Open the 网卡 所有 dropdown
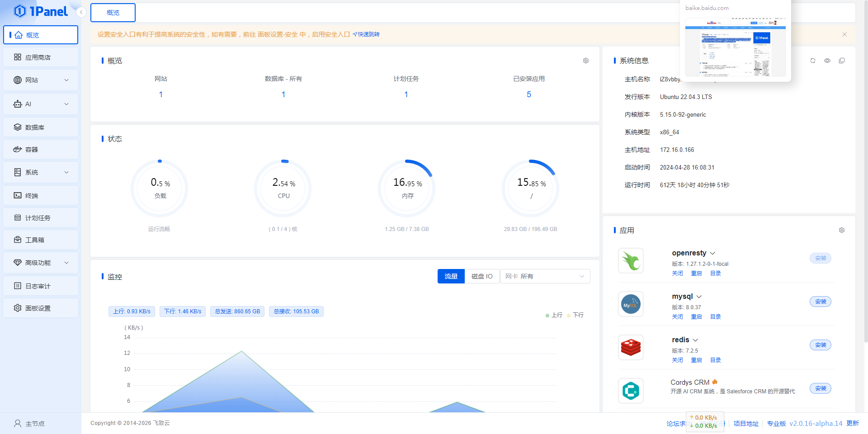This screenshot has width=868, height=434. click(x=545, y=276)
